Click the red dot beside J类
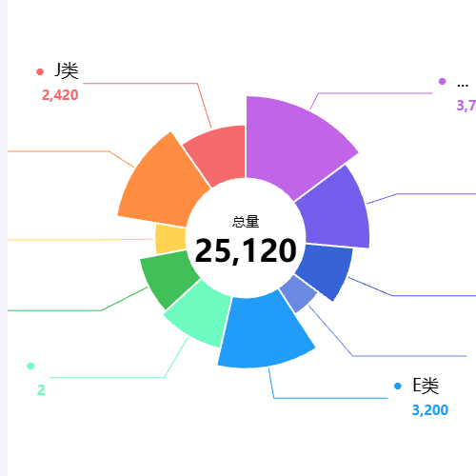 [x=40, y=71]
